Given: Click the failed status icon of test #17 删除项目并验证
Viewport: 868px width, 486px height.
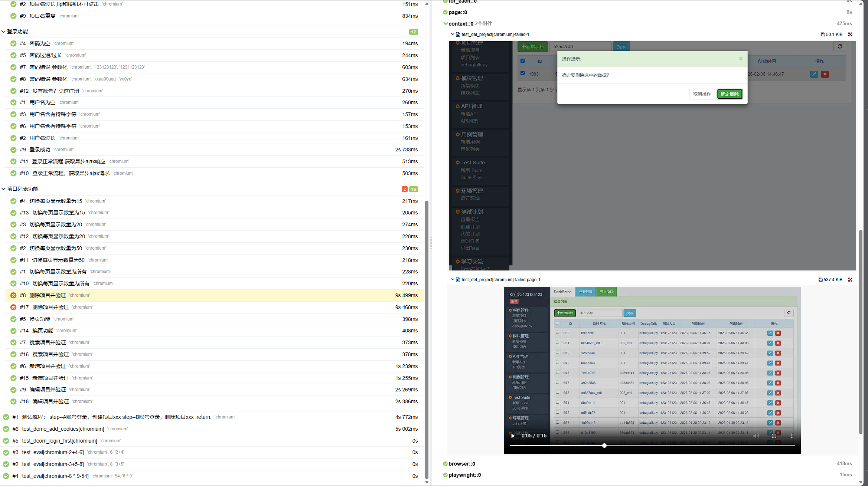Looking at the screenshot, I should click(13, 307).
